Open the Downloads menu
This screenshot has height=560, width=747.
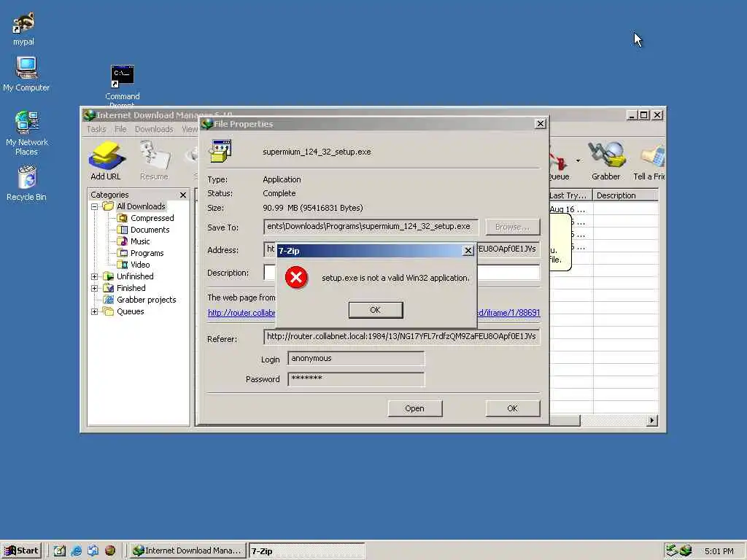pos(154,129)
